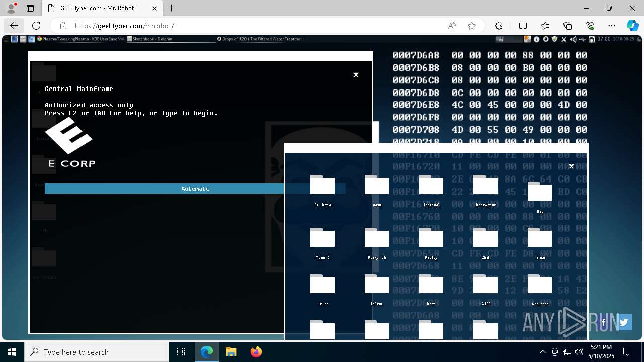Select the GEEKTyper.com - Mr. Robot tab
The image size is (644, 362).
pyautogui.click(x=102, y=8)
